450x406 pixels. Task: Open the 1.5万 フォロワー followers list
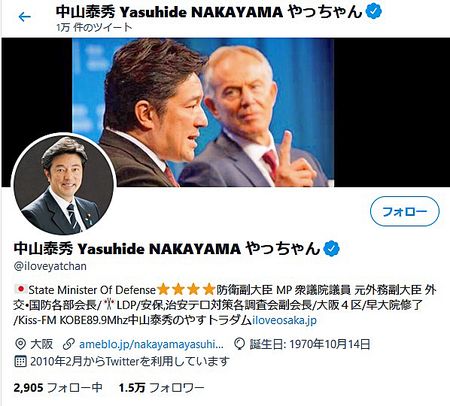161,388
